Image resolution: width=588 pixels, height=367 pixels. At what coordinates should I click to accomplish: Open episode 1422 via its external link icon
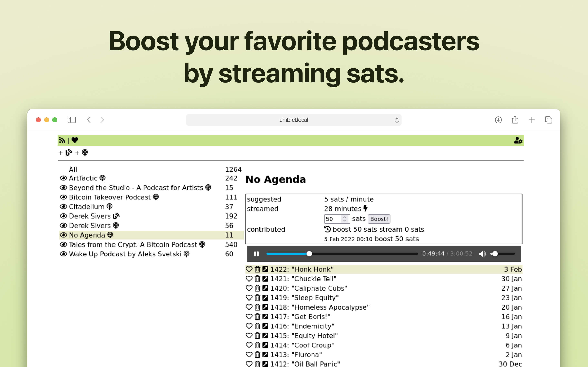(265, 269)
